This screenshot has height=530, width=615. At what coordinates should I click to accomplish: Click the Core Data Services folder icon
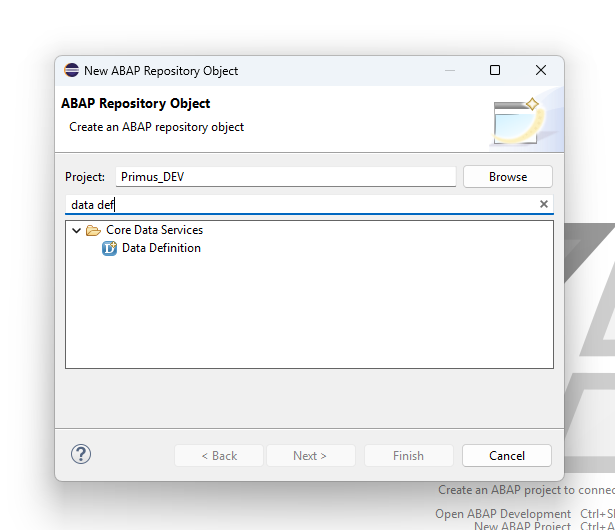[93, 230]
